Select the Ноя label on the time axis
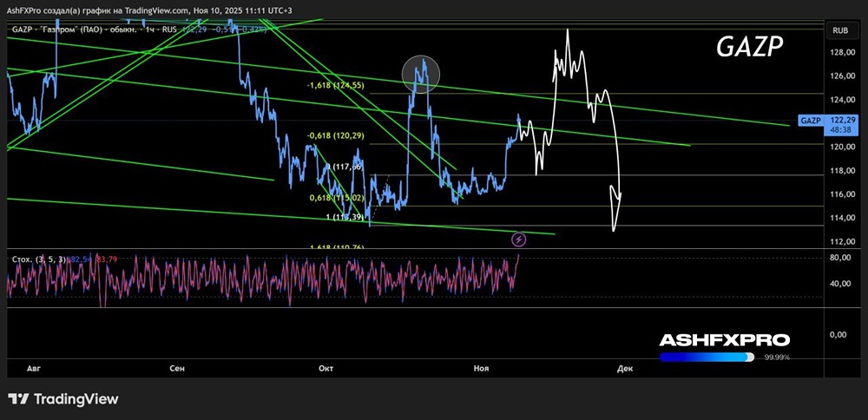Image resolution: width=868 pixels, height=420 pixels. coord(481,369)
